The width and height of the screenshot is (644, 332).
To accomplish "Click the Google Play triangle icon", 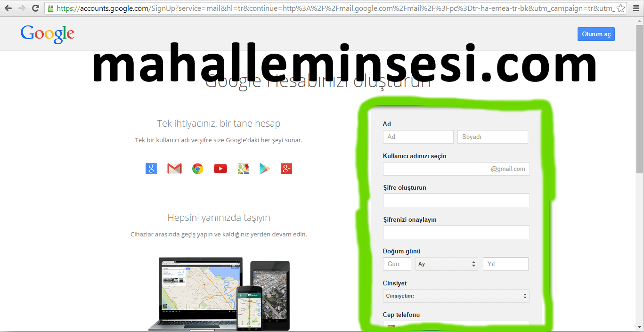I will (x=265, y=169).
